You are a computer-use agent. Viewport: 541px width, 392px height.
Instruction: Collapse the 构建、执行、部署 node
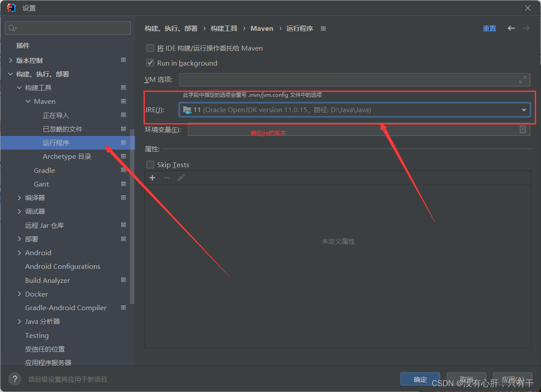(11, 74)
